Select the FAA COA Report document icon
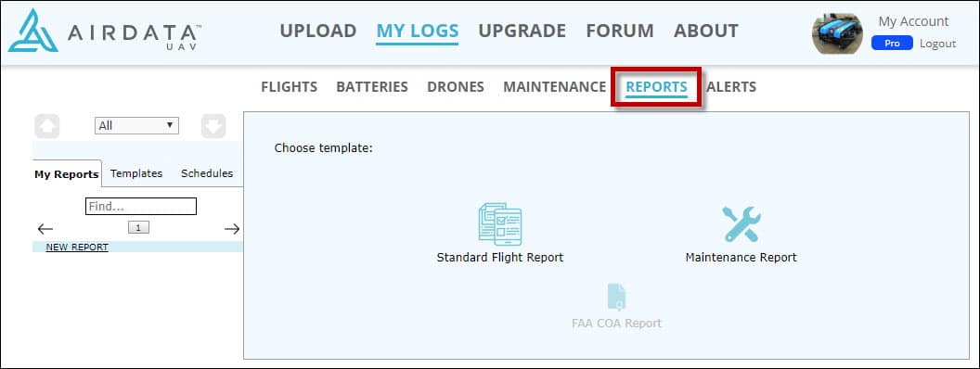 [x=616, y=297]
